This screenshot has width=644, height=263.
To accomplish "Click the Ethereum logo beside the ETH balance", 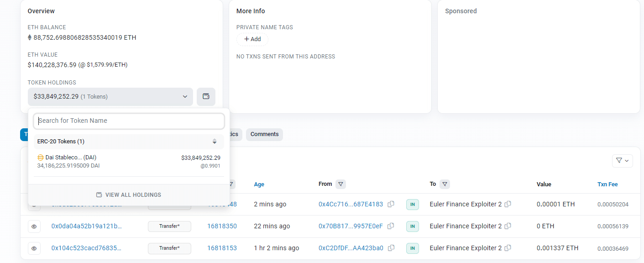I will pyautogui.click(x=29, y=37).
